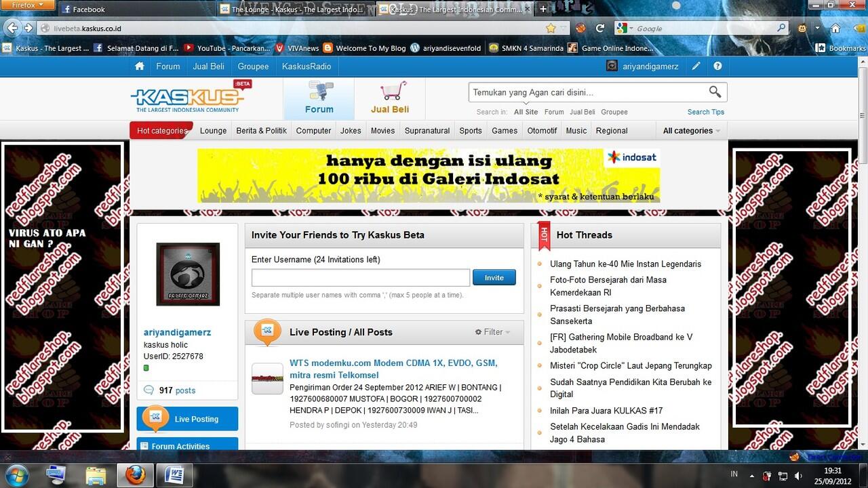868x488 pixels.
Task: Open the Lounge category
Action: pyautogui.click(x=213, y=131)
